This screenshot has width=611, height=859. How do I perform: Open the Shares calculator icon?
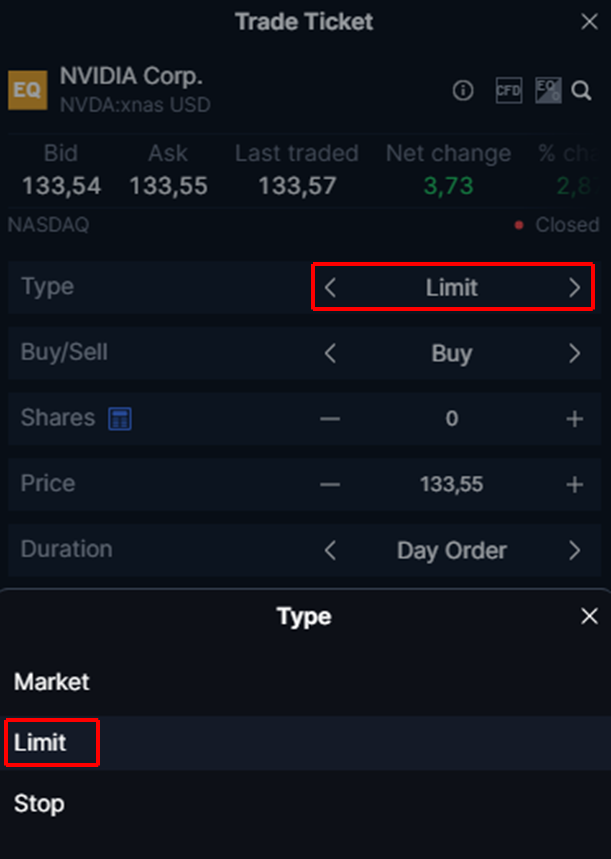(x=120, y=419)
